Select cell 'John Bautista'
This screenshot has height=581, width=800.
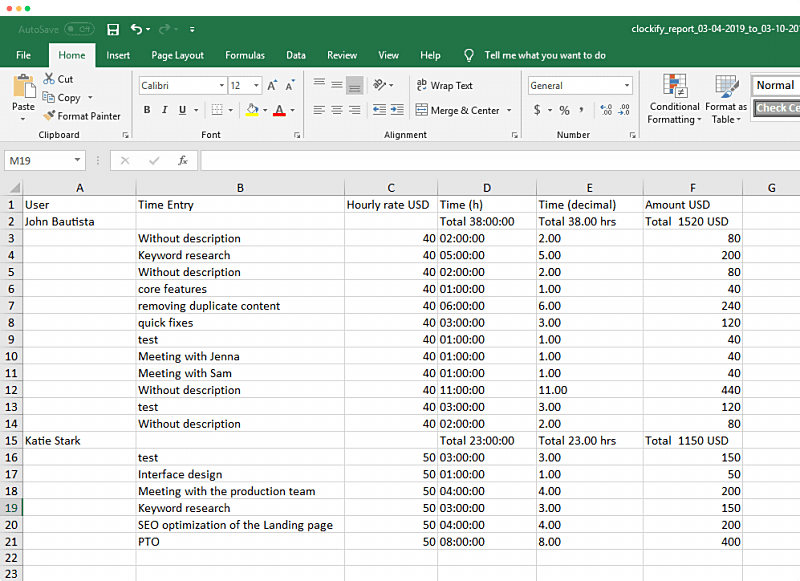(80, 221)
